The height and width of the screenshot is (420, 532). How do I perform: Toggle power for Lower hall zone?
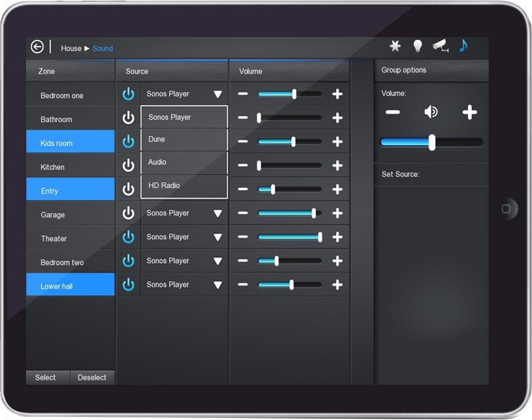pos(128,284)
